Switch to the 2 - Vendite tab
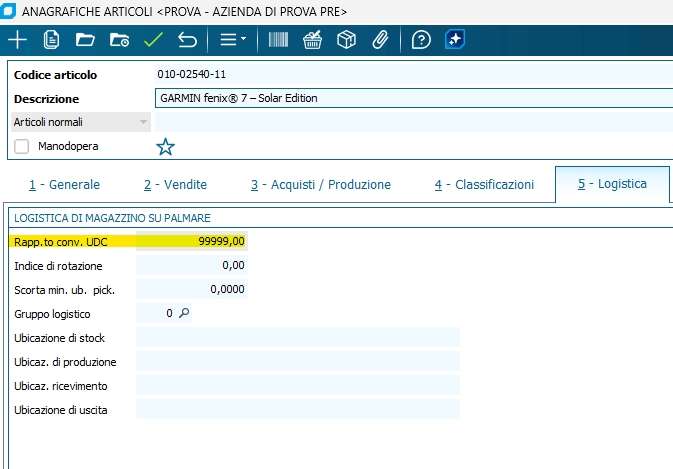Screen dimensions: 673x469 [175, 185]
